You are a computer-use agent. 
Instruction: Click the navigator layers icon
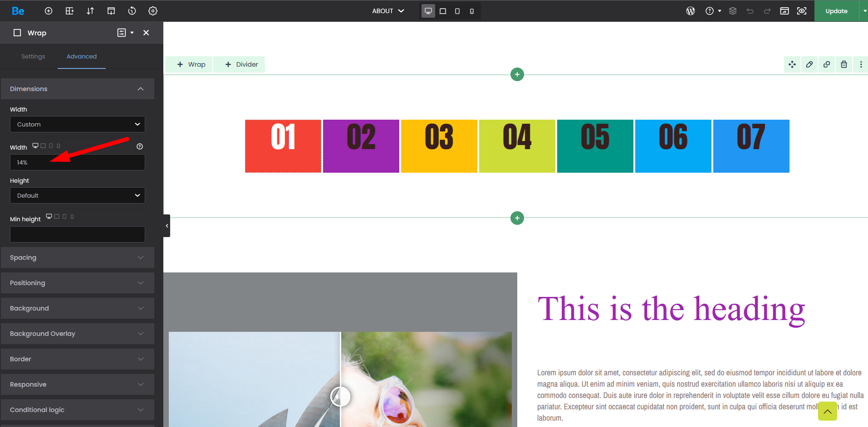[732, 11]
